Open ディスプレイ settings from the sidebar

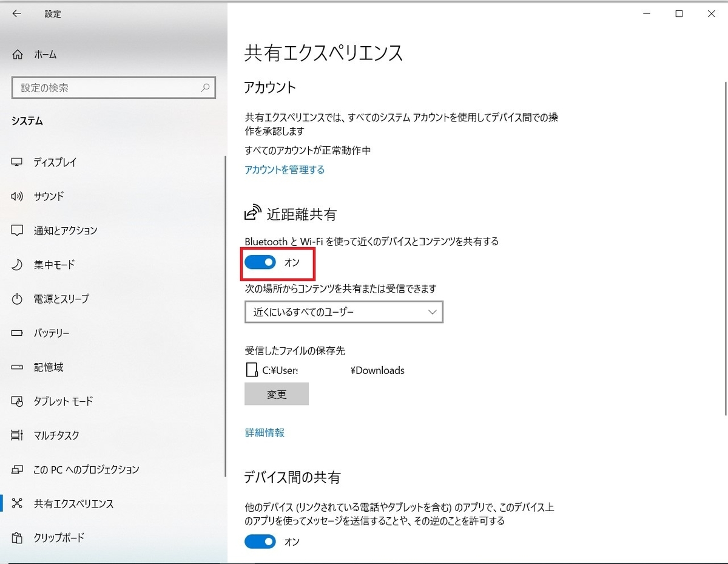(x=55, y=162)
